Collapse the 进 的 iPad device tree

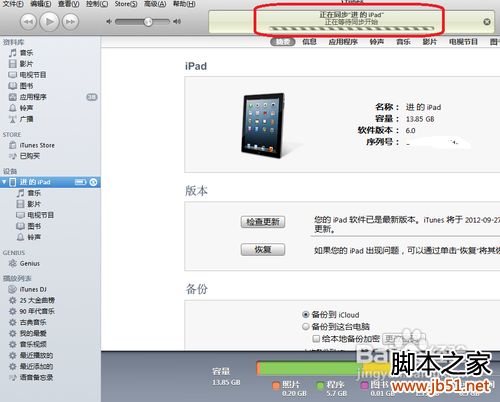[4, 182]
